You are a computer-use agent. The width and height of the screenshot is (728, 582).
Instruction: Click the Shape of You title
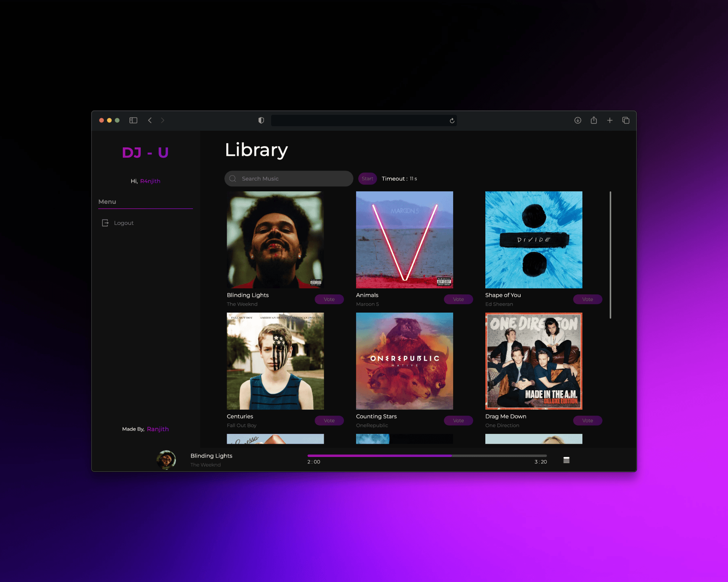tap(503, 295)
